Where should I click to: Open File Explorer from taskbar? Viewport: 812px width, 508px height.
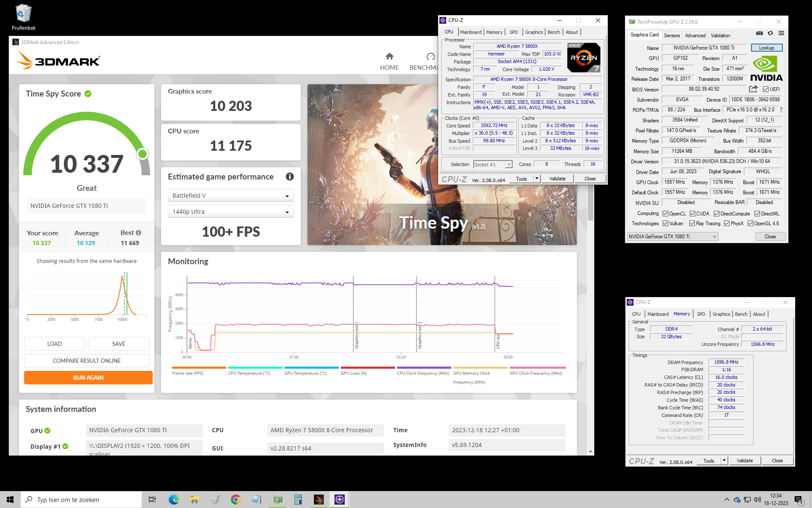click(x=194, y=500)
